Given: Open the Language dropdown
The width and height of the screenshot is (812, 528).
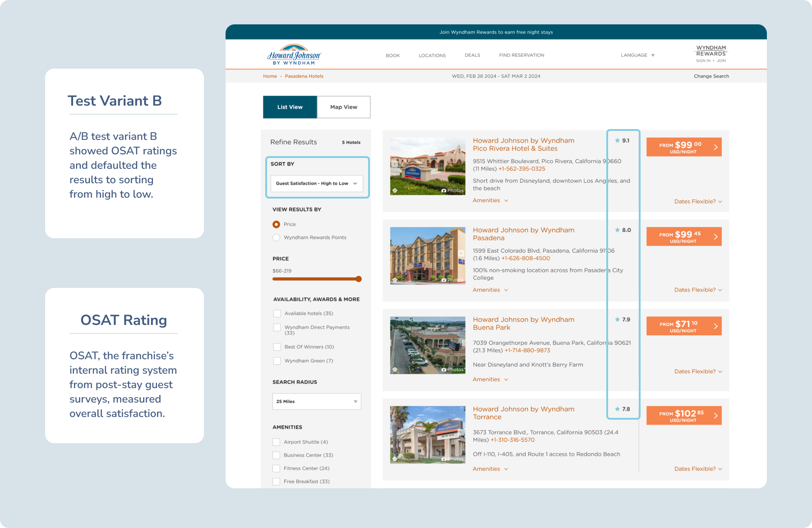Looking at the screenshot, I should [x=637, y=55].
